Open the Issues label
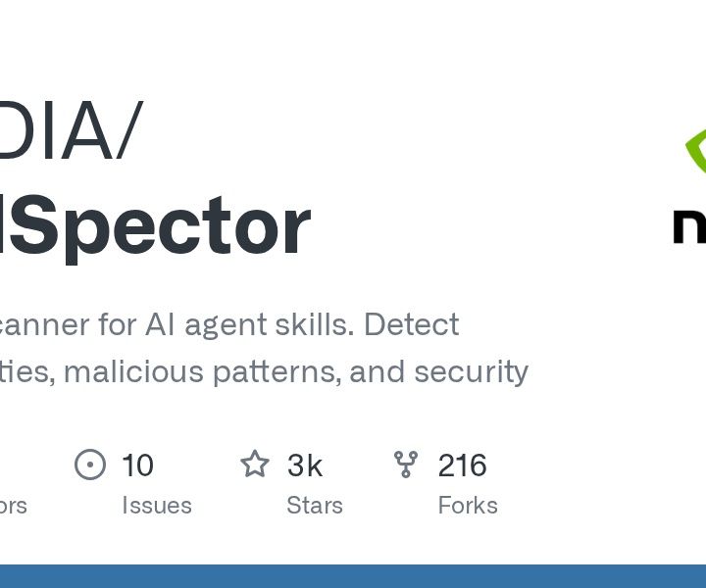Screen dimensions: 706x588 coord(157,506)
